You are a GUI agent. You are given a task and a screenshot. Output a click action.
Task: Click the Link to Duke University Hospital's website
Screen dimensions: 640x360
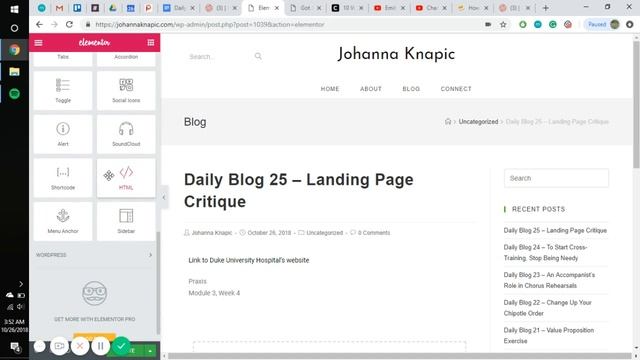pyautogui.click(x=249, y=260)
